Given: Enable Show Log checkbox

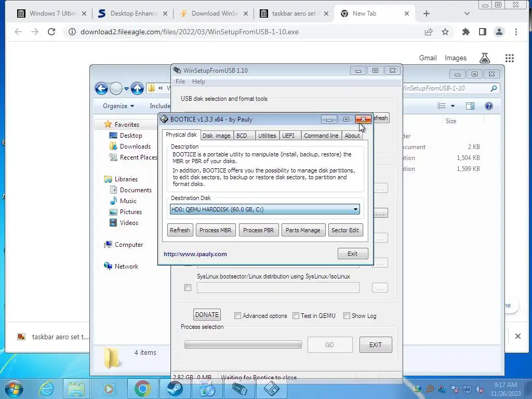Looking at the screenshot, I should click(347, 316).
